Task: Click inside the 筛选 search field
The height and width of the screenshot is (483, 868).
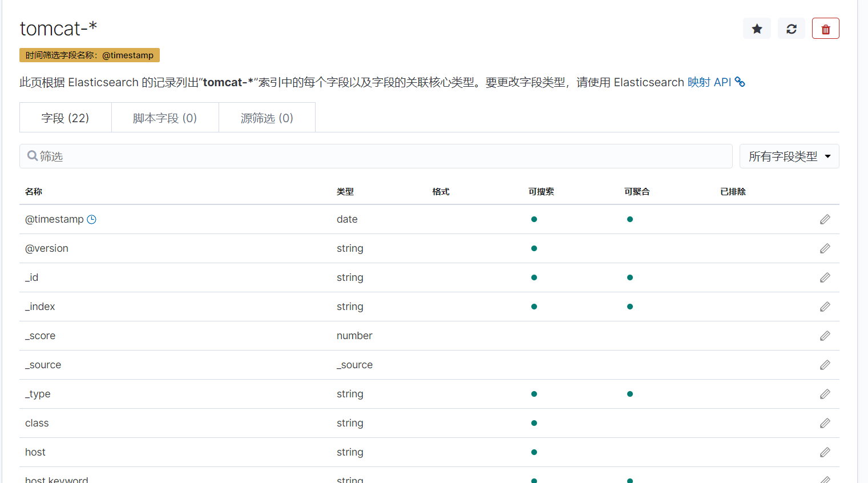Action: pyautogui.click(x=228, y=156)
